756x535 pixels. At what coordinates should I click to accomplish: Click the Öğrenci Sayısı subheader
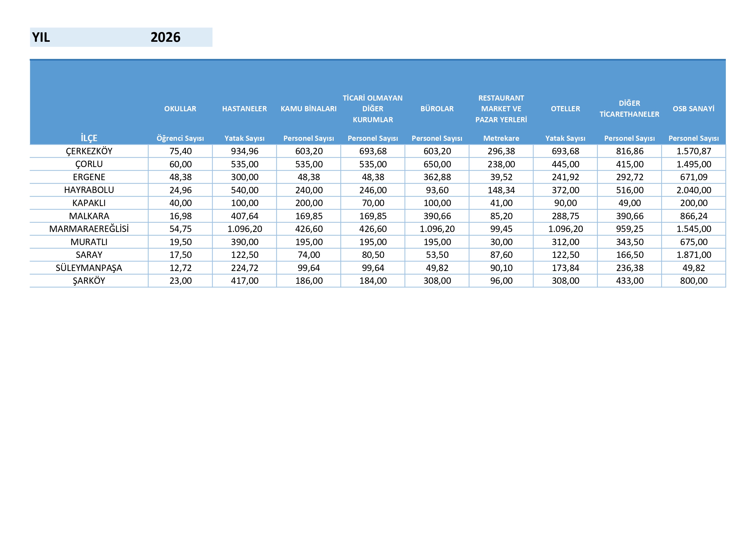pyautogui.click(x=180, y=138)
